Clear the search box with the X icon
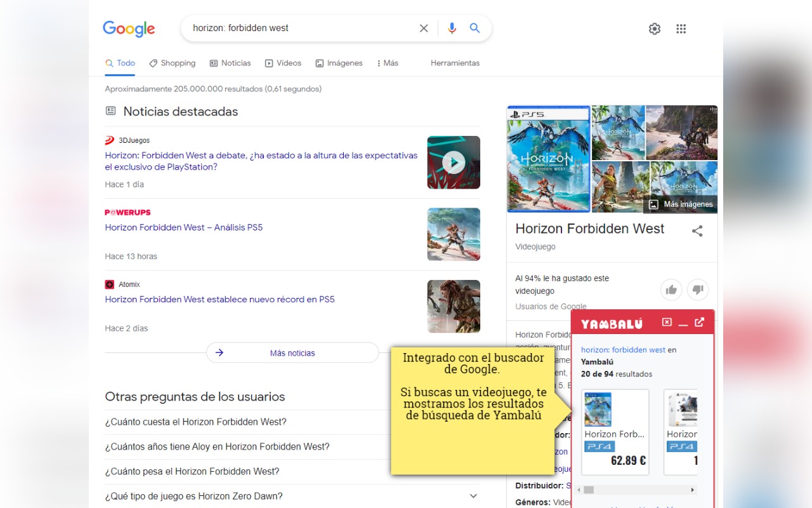Image resolution: width=812 pixels, height=508 pixels. (424, 28)
